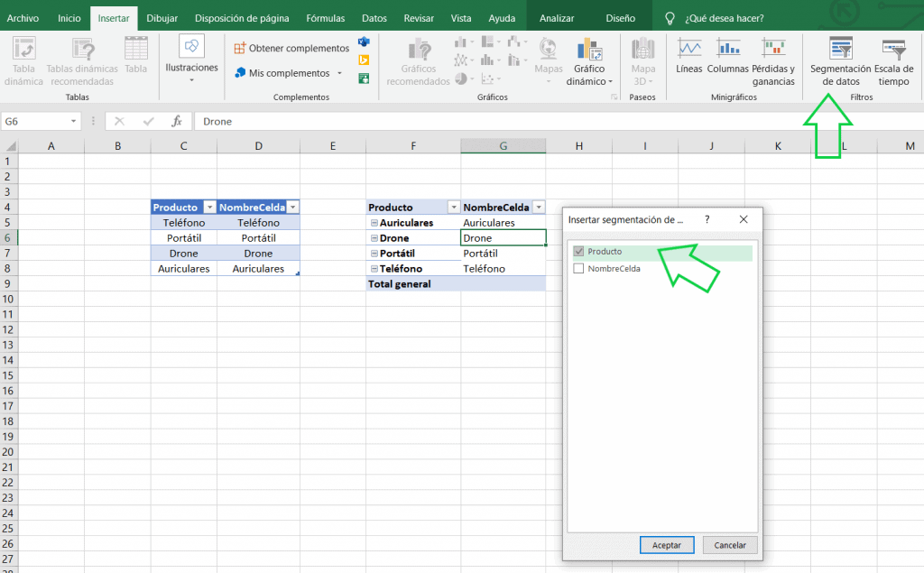Switch to the Dibujar tab

coord(162,18)
